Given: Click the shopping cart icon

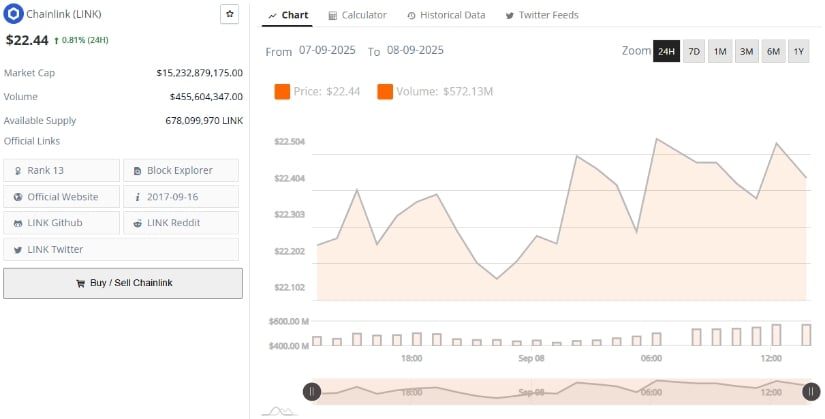Looking at the screenshot, I should 81,283.
